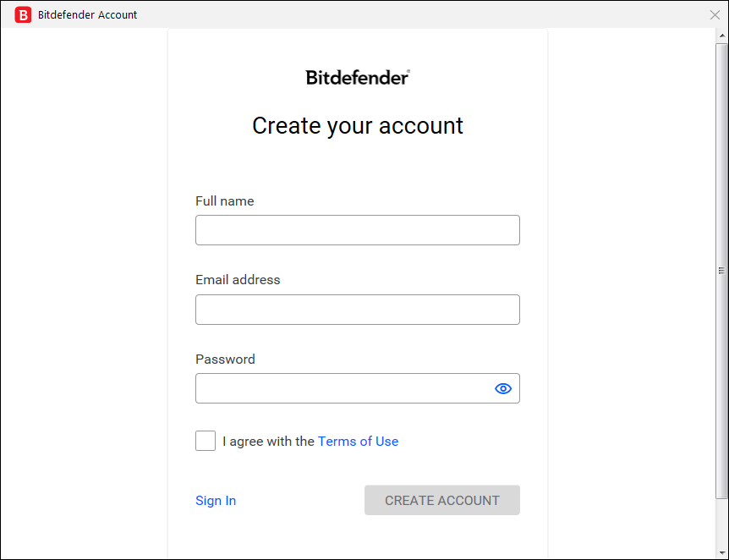Focus the Full name input field
729x560 pixels.
pyautogui.click(x=357, y=230)
